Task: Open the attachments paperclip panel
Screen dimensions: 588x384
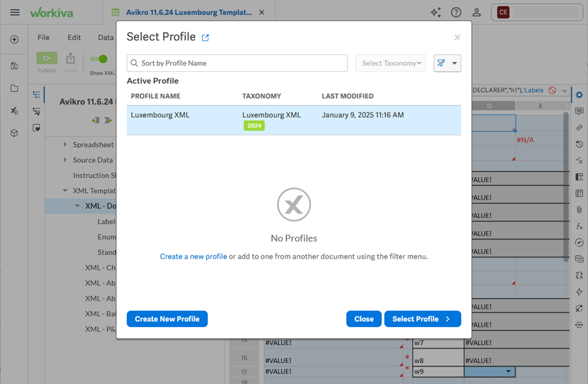Action: (580, 210)
